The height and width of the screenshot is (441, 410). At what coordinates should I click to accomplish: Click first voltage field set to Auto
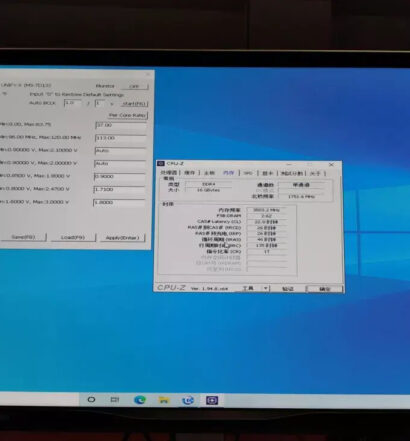tap(120, 151)
